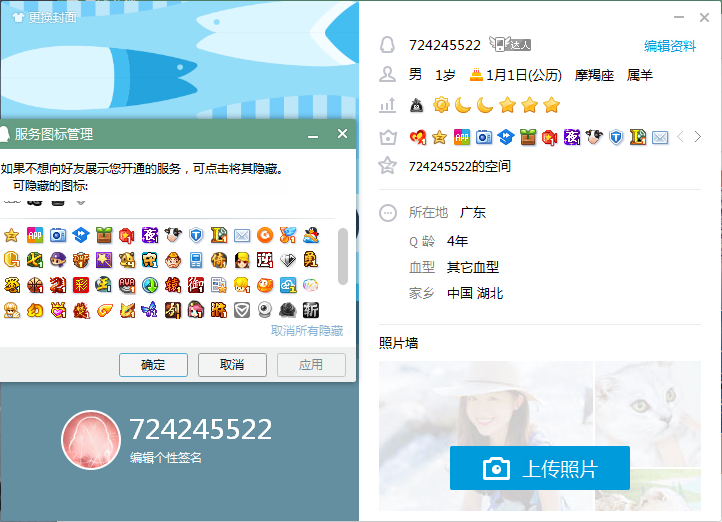Image resolution: width=722 pixels, height=522 pixels.
Task: Click the blue butterfly icon
Action: click(150, 310)
